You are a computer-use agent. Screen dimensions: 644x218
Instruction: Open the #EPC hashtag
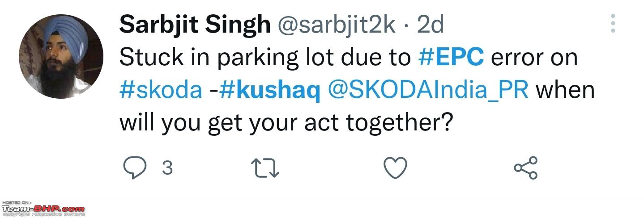pos(451,57)
